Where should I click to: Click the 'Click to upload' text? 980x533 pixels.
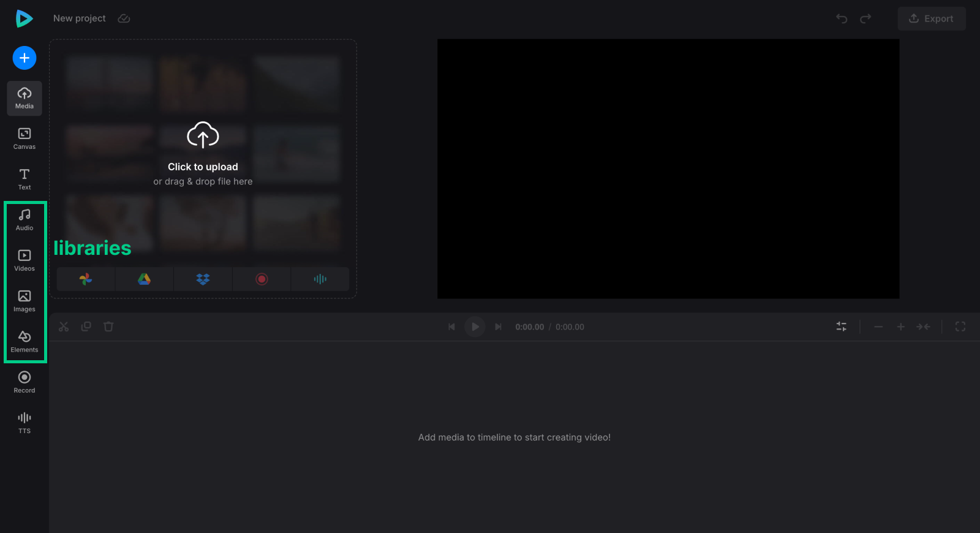click(203, 167)
